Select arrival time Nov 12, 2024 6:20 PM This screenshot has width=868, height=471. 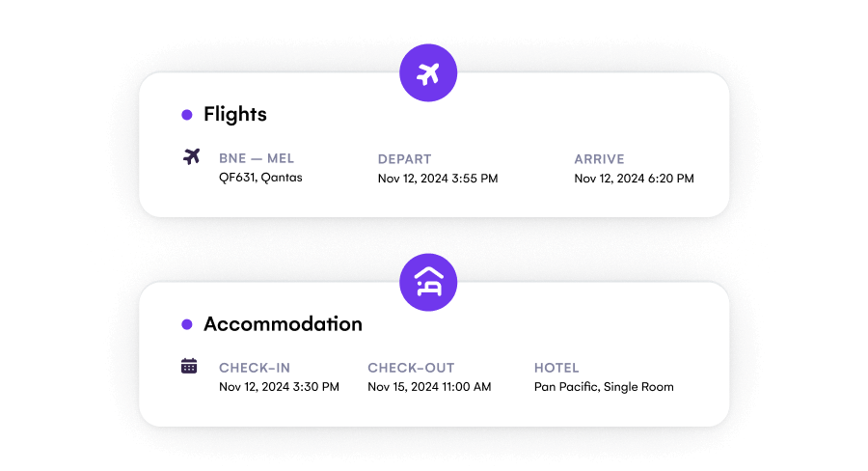[634, 178]
